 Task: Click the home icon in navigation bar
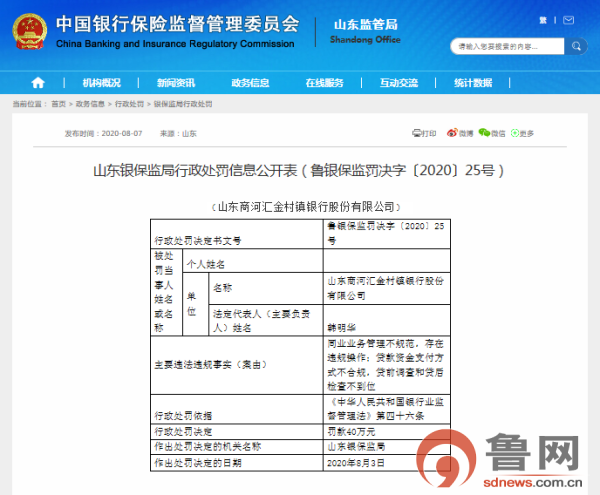38,82
